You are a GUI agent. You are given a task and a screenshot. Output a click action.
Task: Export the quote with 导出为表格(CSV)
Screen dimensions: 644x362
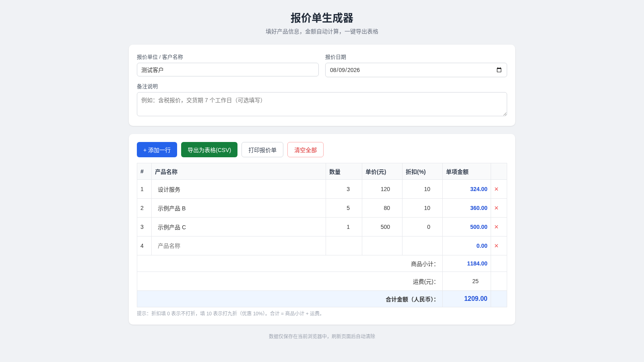[x=209, y=150]
